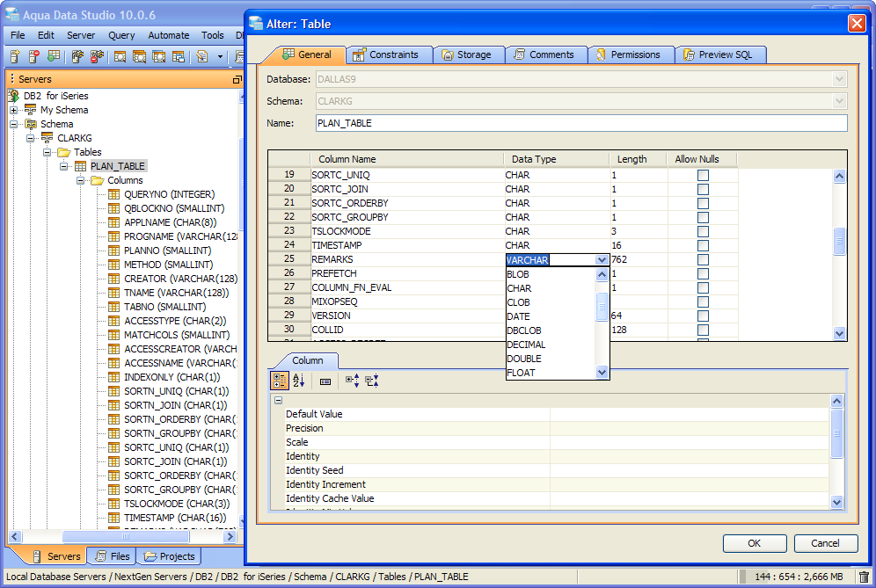
Task: Open the Comments tab
Action: 544,54
